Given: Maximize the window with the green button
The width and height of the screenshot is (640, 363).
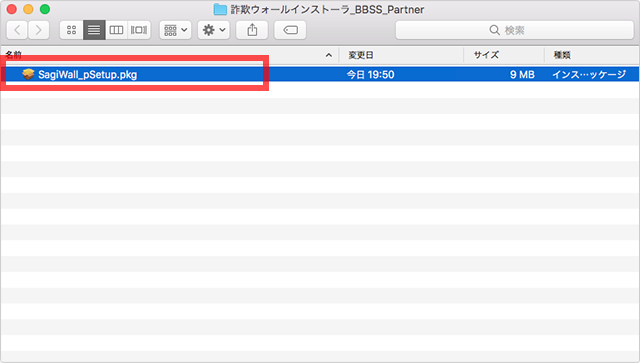Looking at the screenshot, I should (45, 9).
